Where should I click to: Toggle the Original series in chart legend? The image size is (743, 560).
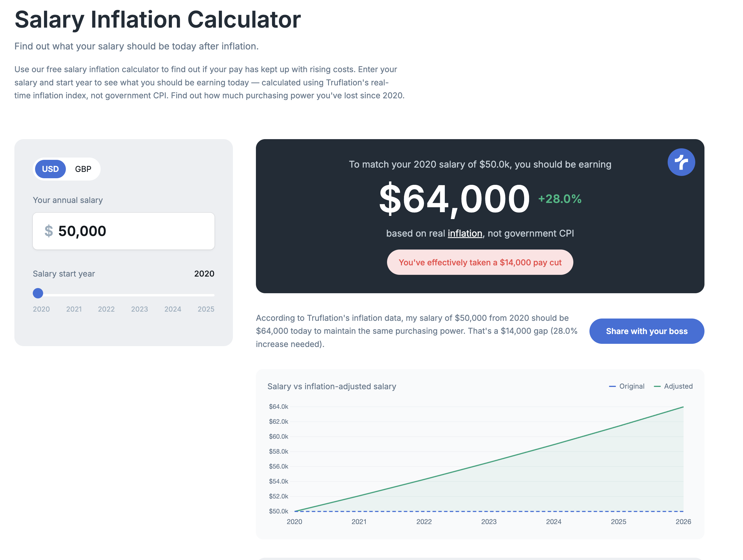click(627, 386)
